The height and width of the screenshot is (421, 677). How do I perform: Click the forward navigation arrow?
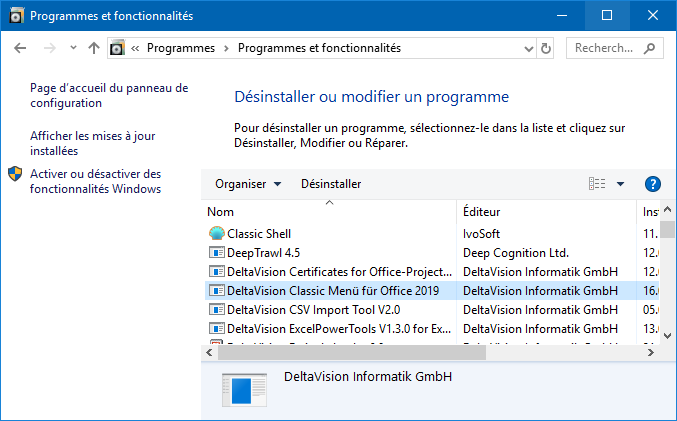(50, 48)
